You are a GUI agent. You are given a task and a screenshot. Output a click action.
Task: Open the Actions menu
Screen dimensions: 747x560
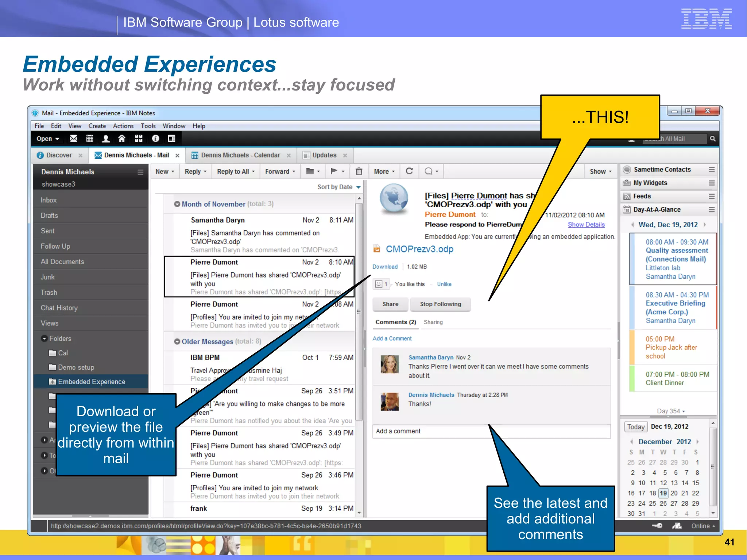coord(123,126)
